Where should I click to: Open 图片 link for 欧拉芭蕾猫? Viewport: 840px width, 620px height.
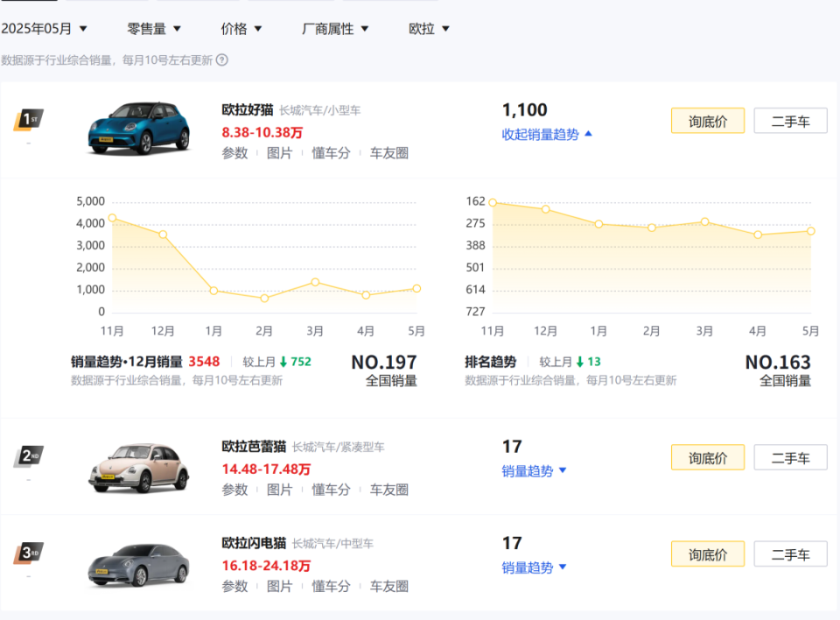pyautogui.click(x=279, y=490)
